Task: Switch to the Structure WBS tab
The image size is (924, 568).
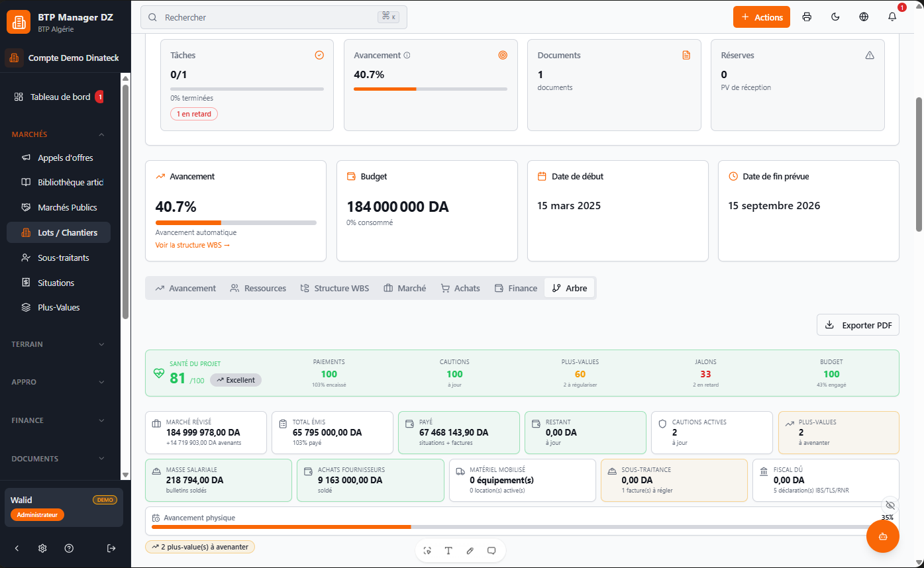Action: coord(334,288)
